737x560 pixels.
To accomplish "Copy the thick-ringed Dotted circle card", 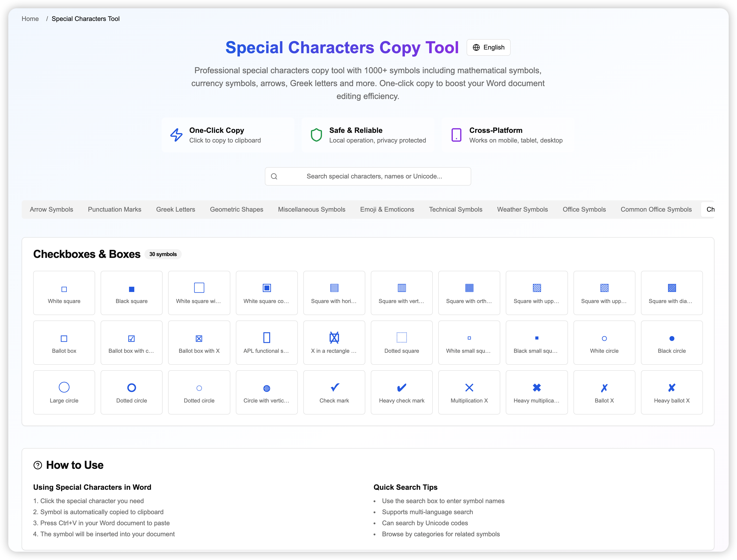I will click(132, 392).
